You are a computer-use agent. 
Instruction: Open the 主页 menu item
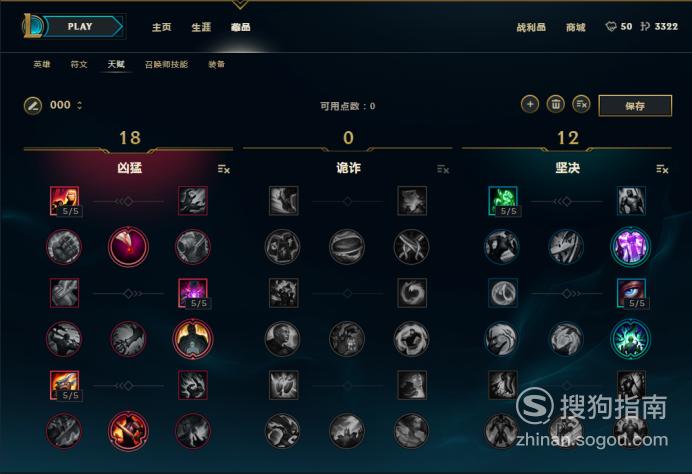coord(162,27)
